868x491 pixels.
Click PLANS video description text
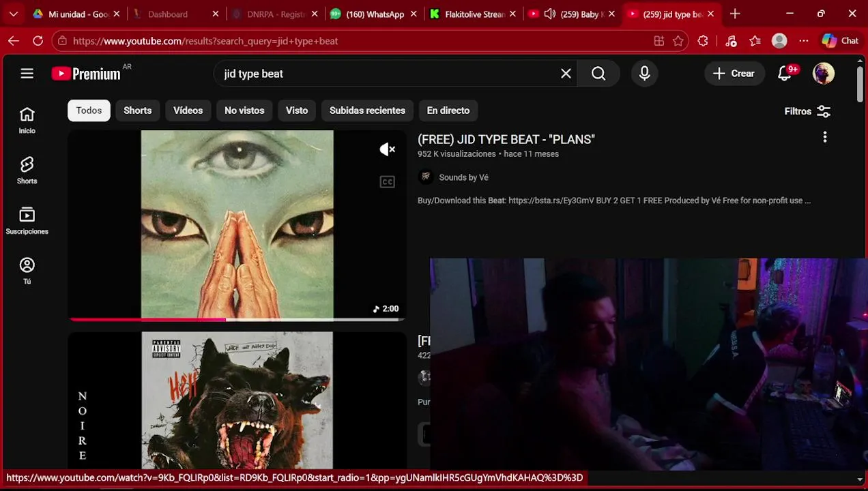614,200
